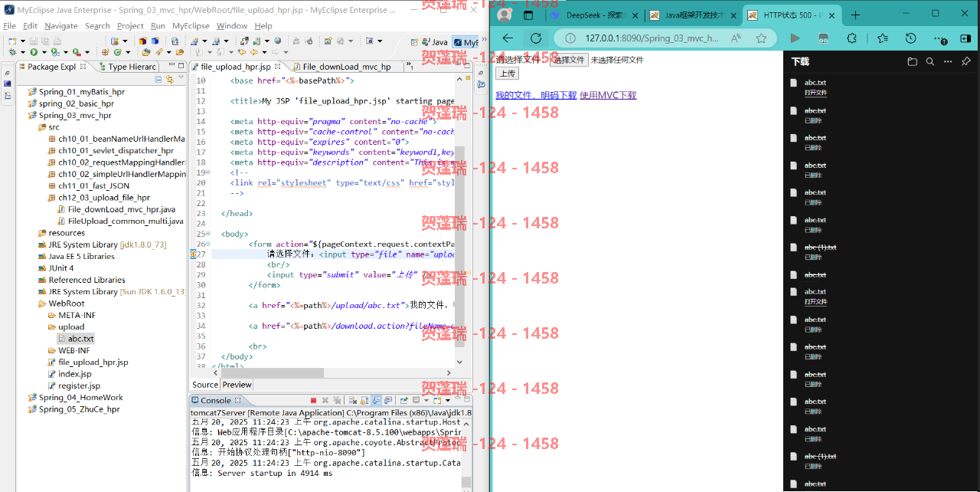Click the search icon in 下载 panel
The image size is (980, 492).
pos(930,61)
